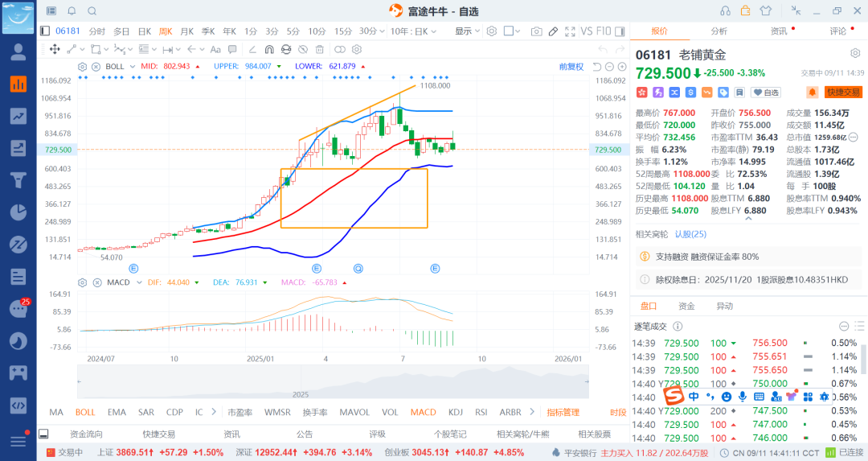This screenshot has width=868, height=461.
Task: Open the code editor icon in sidebar
Action: 18,405
